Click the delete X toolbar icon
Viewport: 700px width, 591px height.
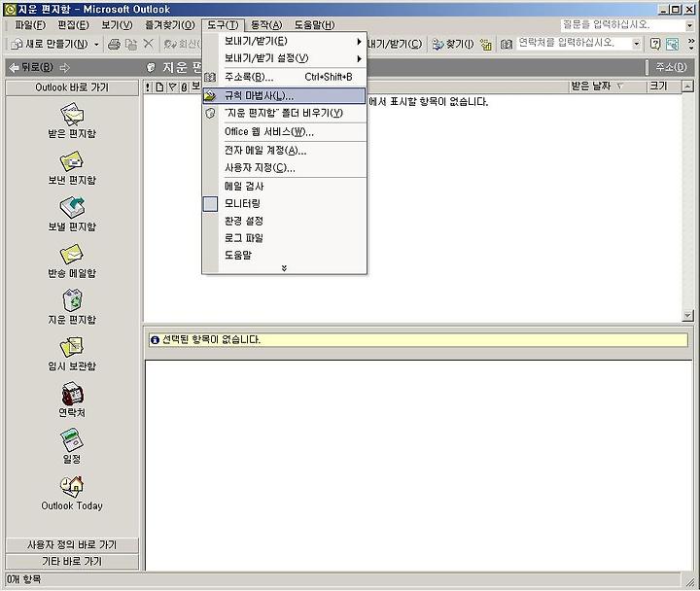tap(148, 44)
